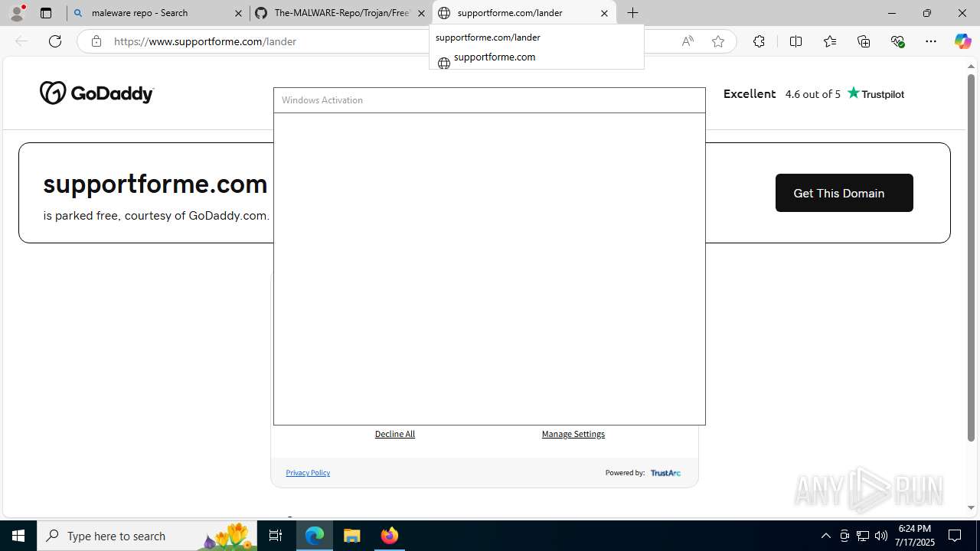Open File Explorer from taskbar
This screenshot has width=980, height=551.
pos(352,536)
